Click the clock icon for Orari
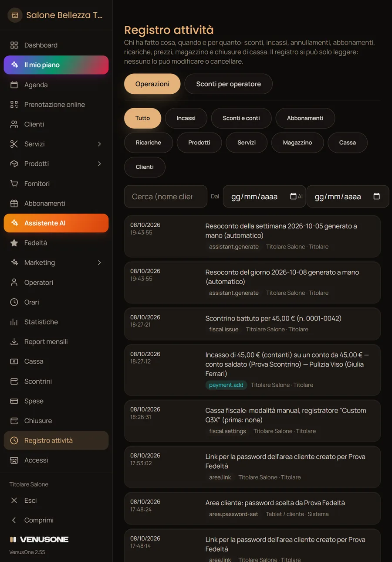The width and height of the screenshot is (392, 562). (x=14, y=302)
